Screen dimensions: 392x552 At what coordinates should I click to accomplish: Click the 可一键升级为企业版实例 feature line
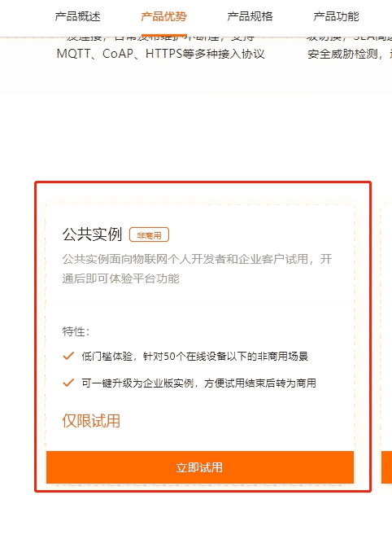pyautogui.click(x=198, y=383)
